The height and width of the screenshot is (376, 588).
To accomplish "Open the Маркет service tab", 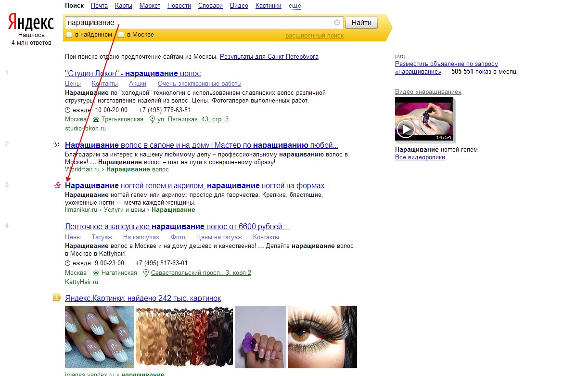I will (x=150, y=6).
